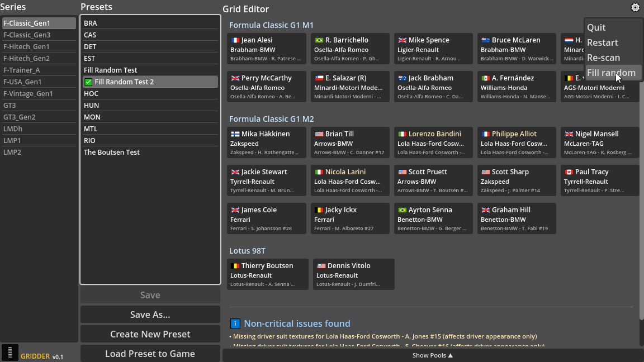Click Create New Preset button
644x362 pixels.
coord(150,334)
